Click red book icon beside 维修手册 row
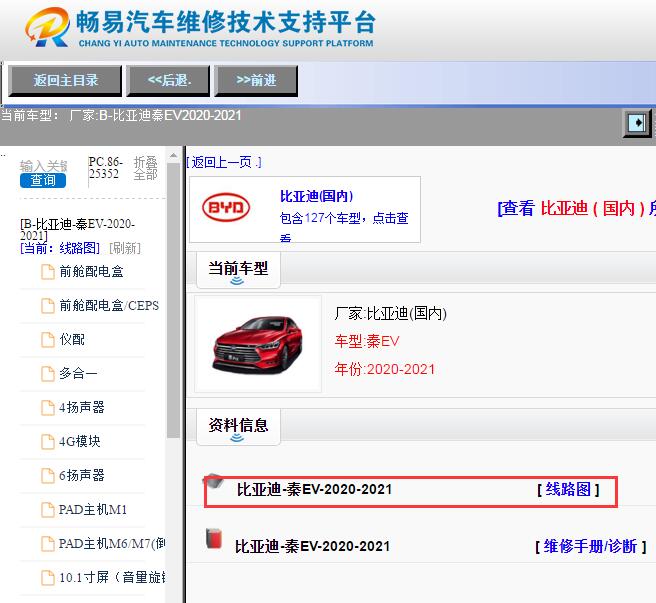This screenshot has width=656, height=603. click(x=214, y=538)
